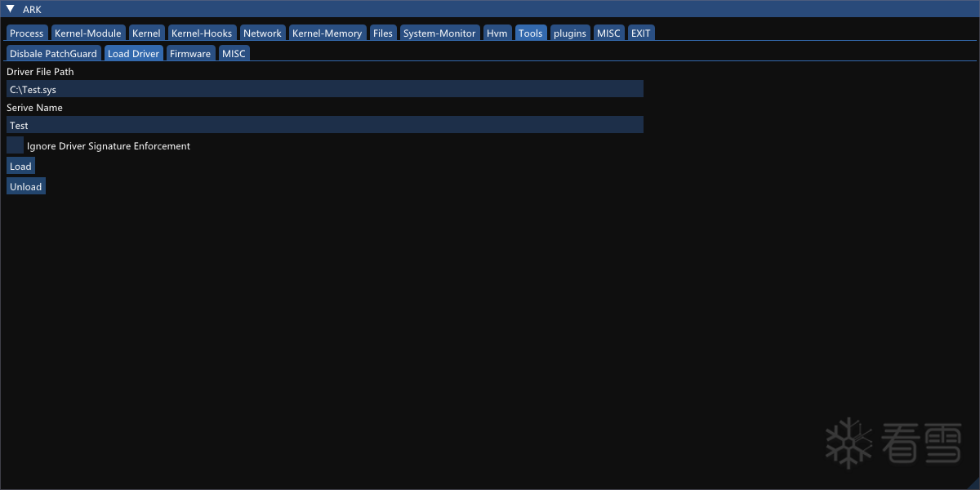Select the Kernel-Hooks tab

[x=202, y=33]
